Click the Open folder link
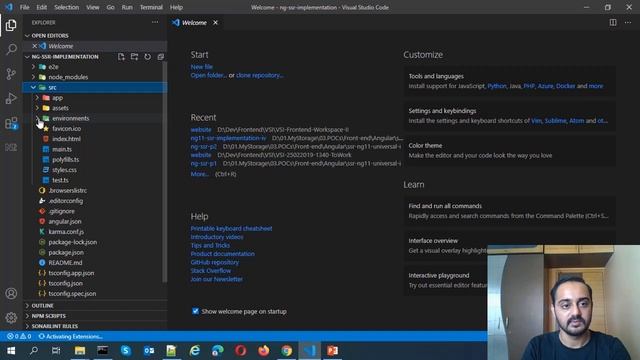Screen dimensions: 640x360 [x=209, y=75]
